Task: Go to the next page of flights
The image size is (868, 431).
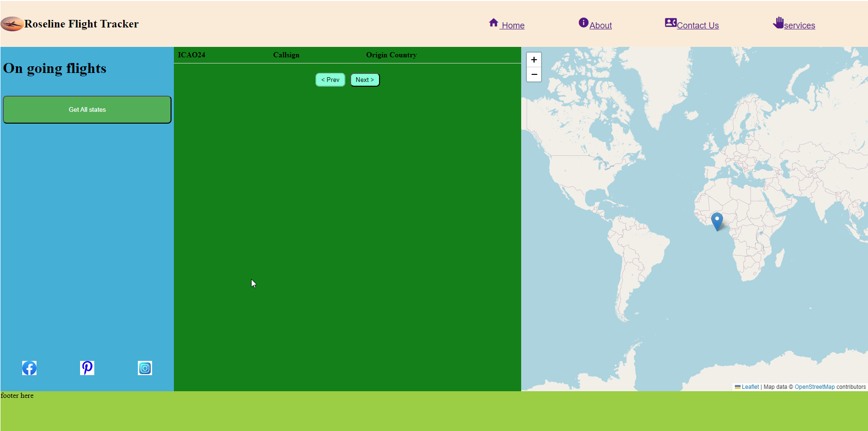Action: point(364,80)
